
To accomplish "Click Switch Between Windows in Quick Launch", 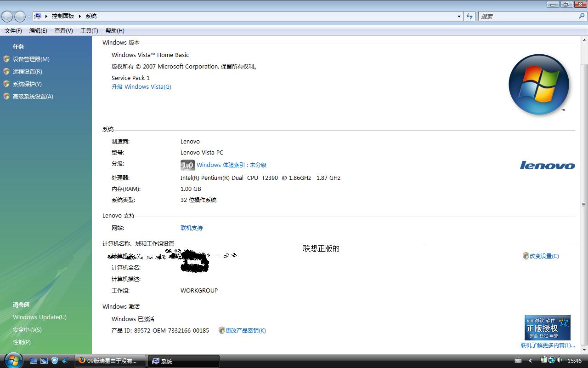I will pyautogui.click(x=44, y=361).
